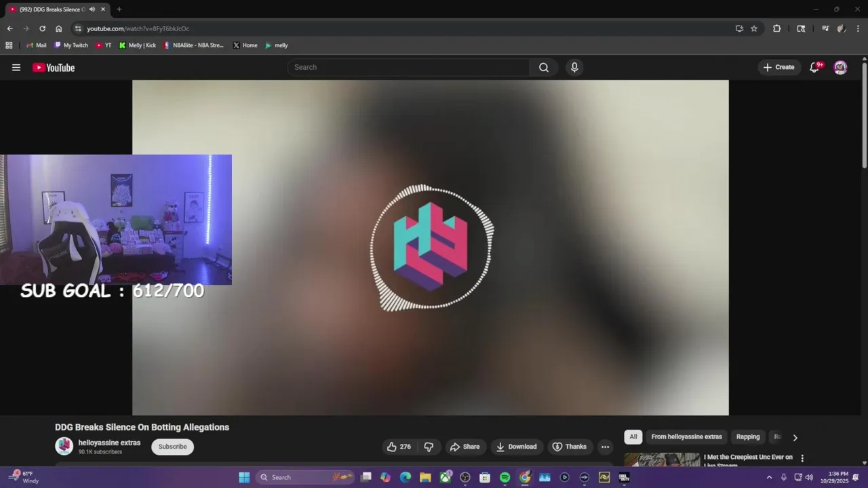Image resolution: width=868 pixels, height=488 pixels.
Task: Reload the current page
Action: tap(42, 28)
